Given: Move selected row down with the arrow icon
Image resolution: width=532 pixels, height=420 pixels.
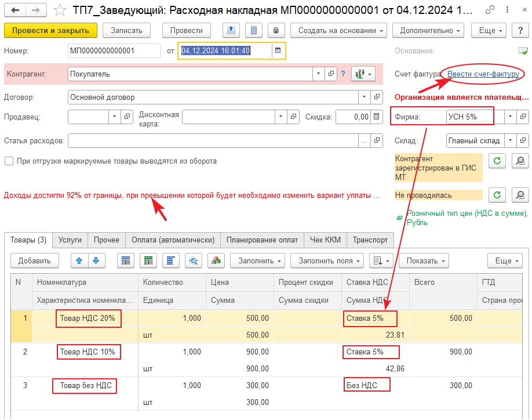Looking at the screenshot, I should click(96, 260).
